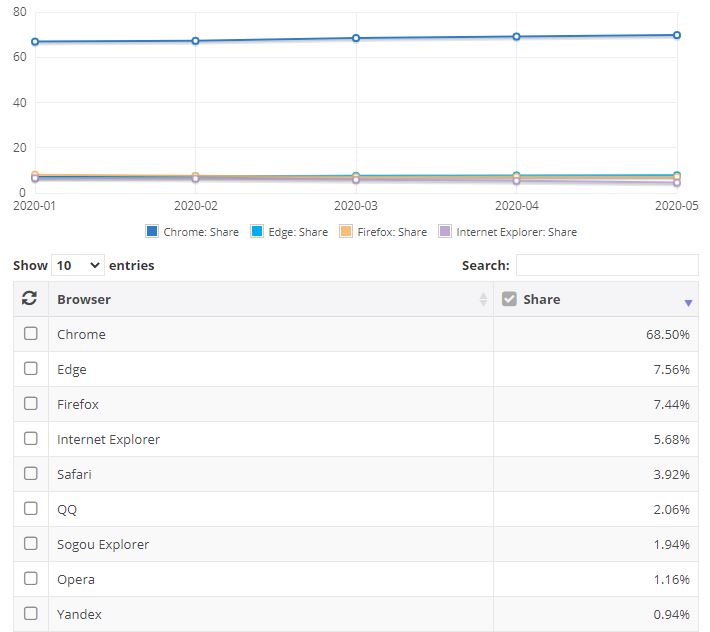Click the Share column descending sort arrow
The width and height of the screenshot is (710, 632).
(688, 303)
